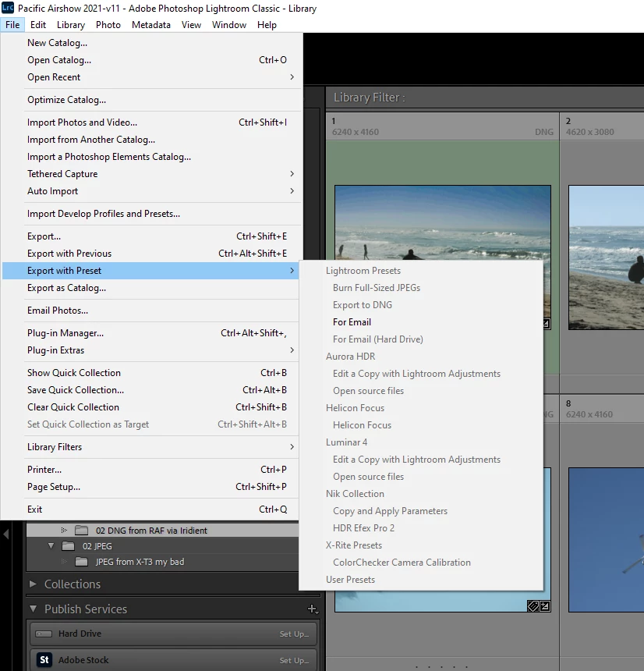Select Export with Preset menu item
The height and width of the screenshot is (671, 644).
(150, 271)
